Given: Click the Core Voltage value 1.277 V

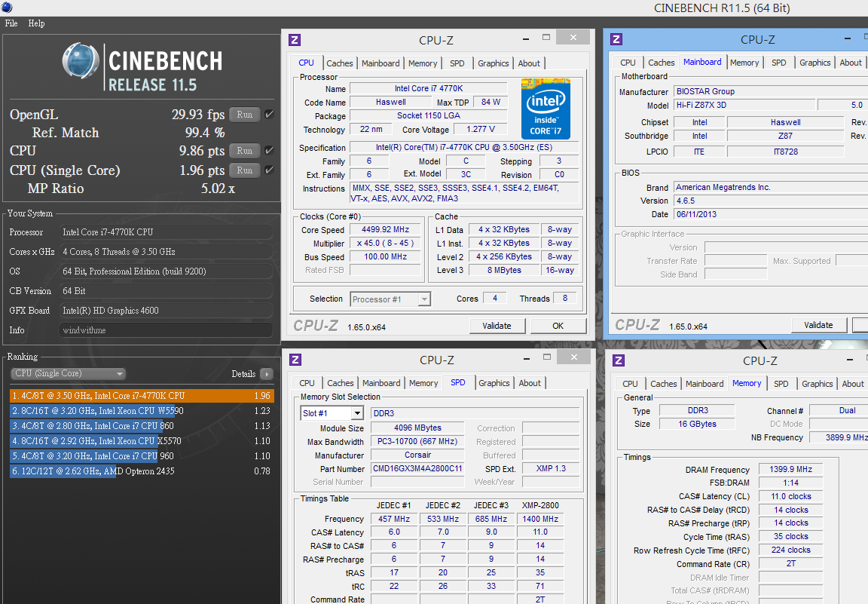Looking at the screenshot, I should click(481, 129).
